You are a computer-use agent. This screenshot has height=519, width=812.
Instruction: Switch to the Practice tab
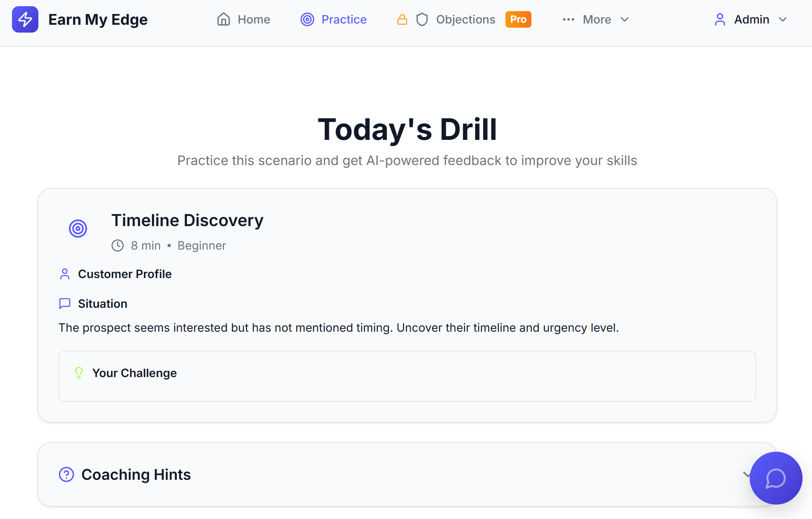(x=344, y=19)
